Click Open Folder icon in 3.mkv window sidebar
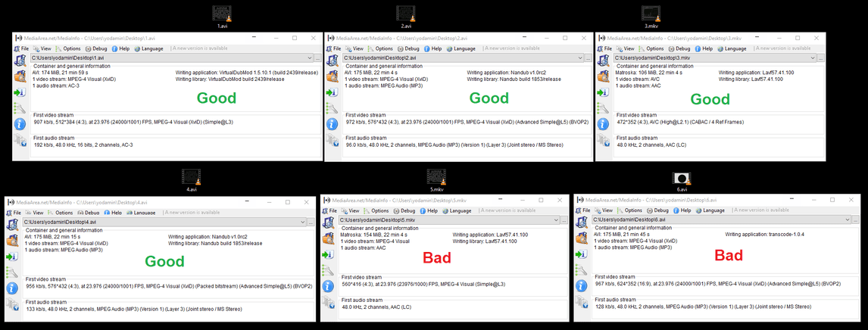The height and width of the screenshot is (330, 868). [603, 77]
